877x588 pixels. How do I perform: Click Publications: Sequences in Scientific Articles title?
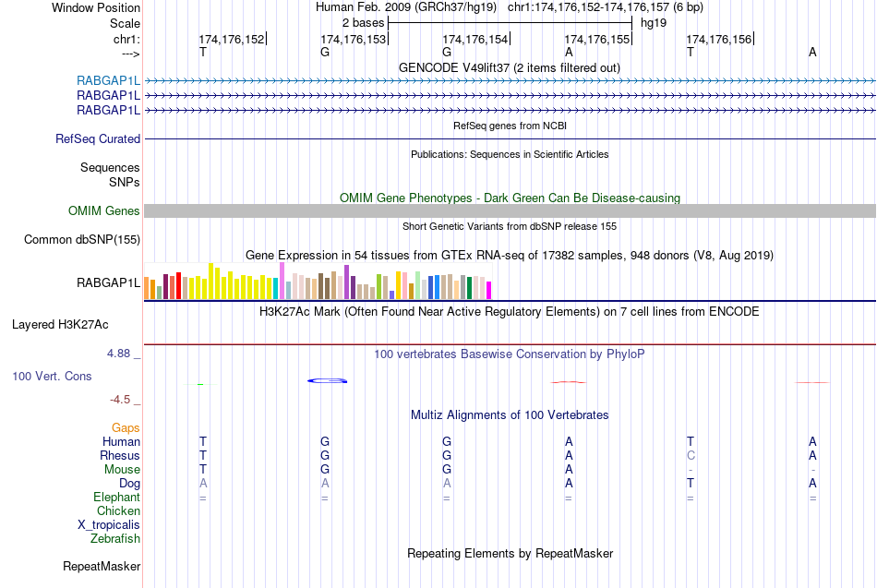pos(510,154)
